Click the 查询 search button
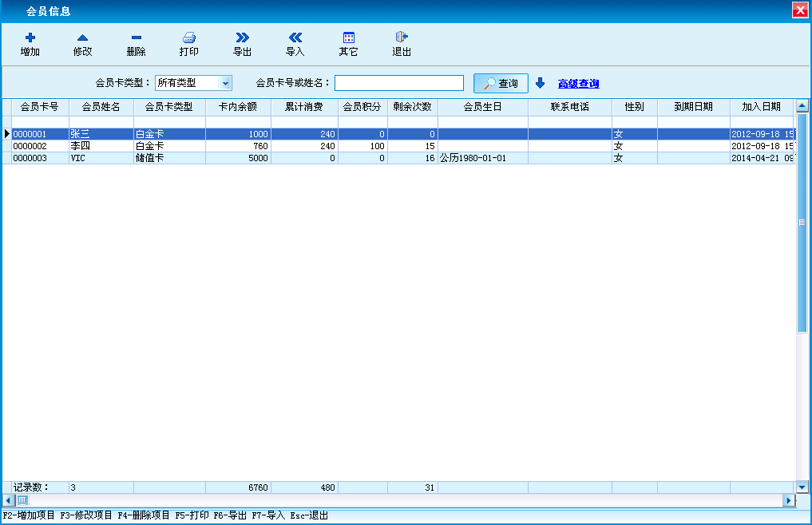 point(501,83)
